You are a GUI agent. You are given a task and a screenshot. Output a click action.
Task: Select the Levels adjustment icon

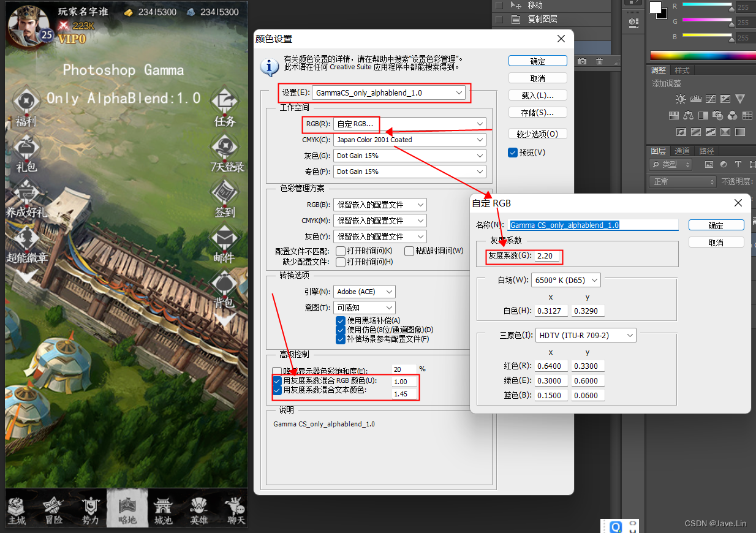696,99
